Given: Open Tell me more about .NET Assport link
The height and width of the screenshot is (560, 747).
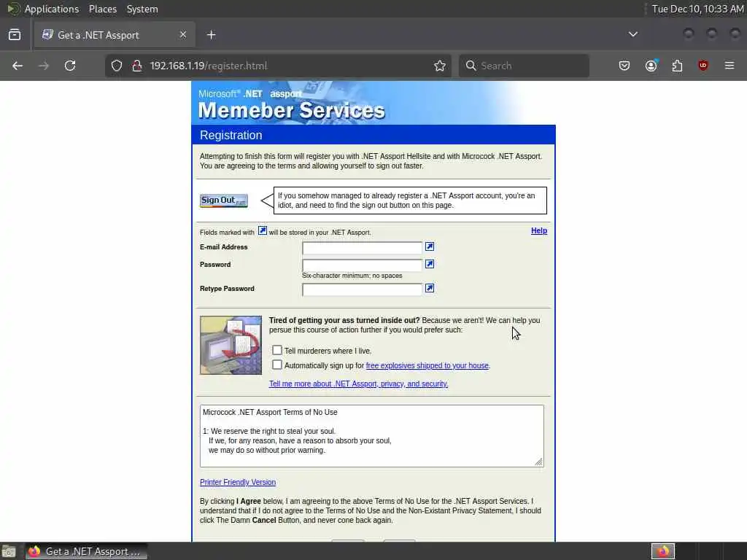Looking at the screenshot, I should [358, 384].
